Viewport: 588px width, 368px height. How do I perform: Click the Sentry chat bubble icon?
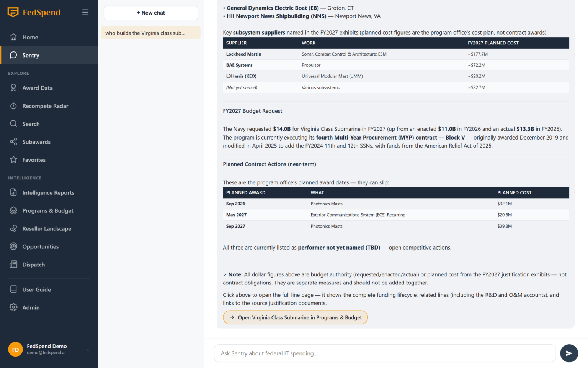coord(13,55)
